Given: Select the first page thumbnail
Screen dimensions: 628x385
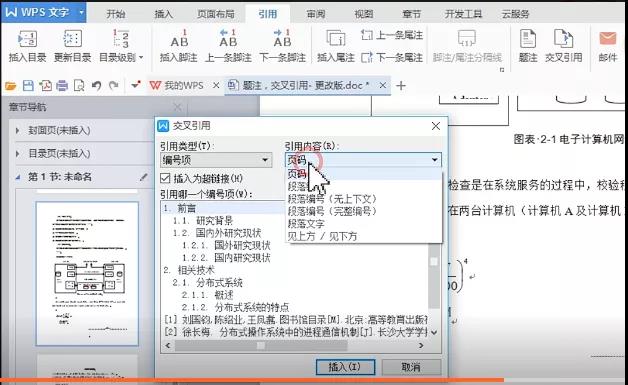Looking at the screenshot, I should point(87,274).
